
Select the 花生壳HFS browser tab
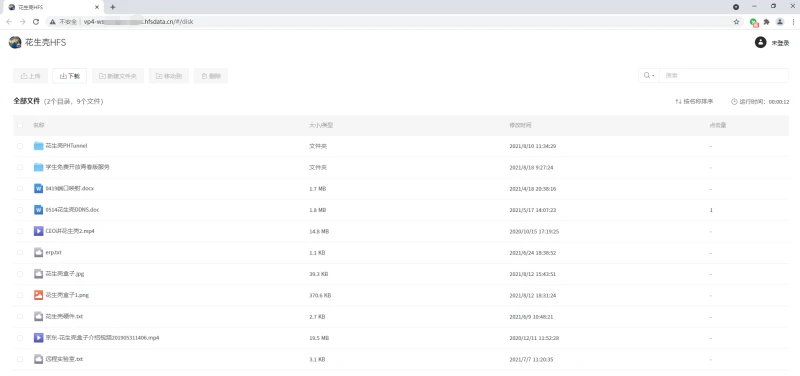[x=54, y=7]
